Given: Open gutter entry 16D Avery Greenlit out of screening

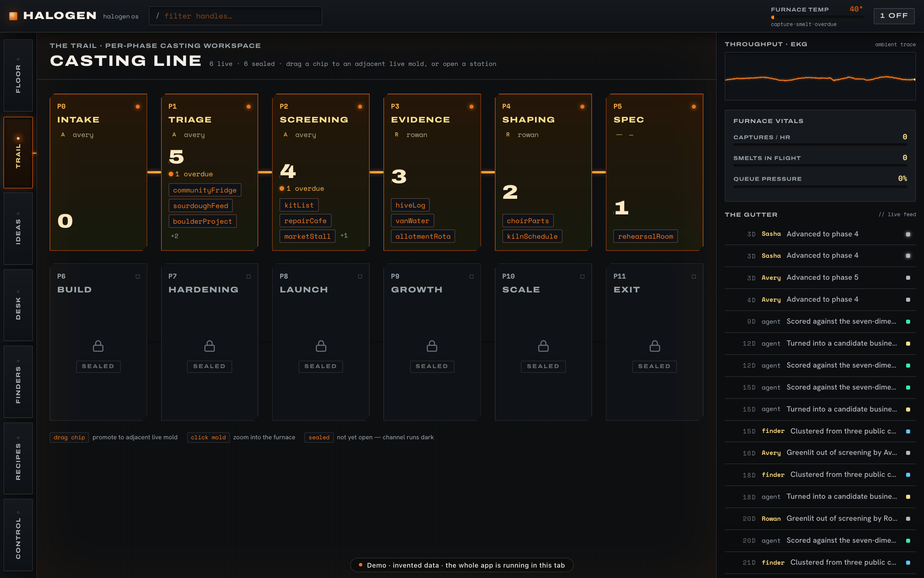Looking at the screenshot, I should pos(820,453).
